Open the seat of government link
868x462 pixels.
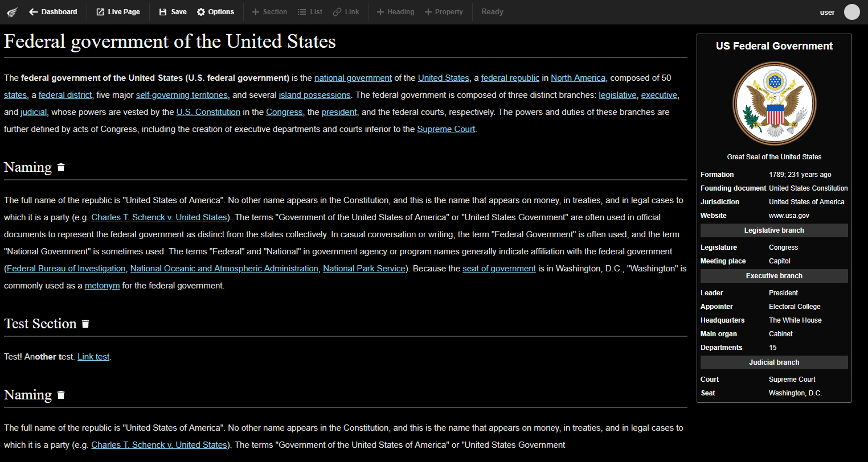click(499, 269)
